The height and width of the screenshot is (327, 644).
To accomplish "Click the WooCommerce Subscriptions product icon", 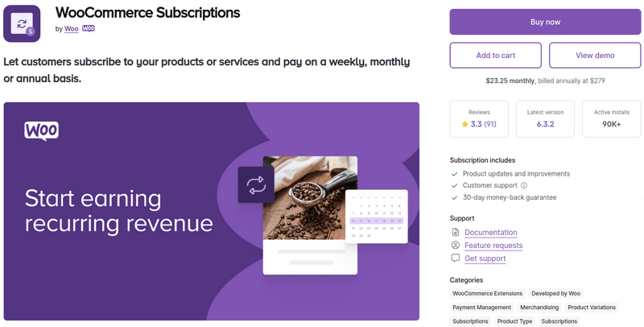I will (22, 22).
